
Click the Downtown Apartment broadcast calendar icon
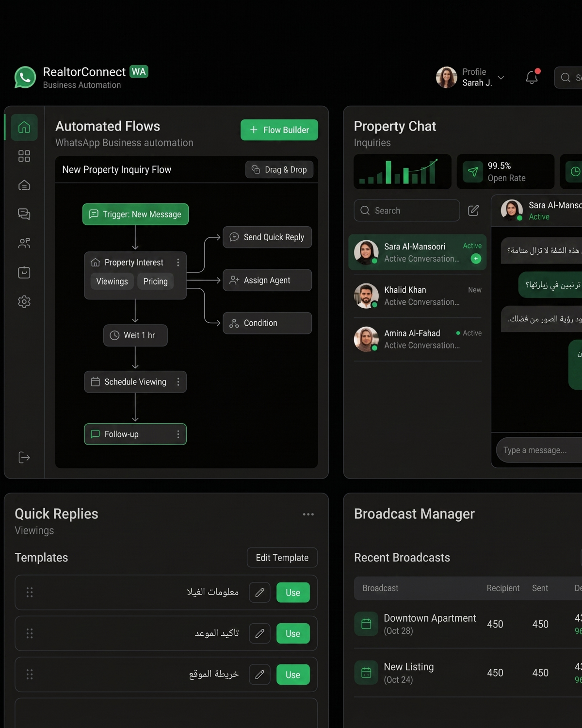tap(366, 624)
